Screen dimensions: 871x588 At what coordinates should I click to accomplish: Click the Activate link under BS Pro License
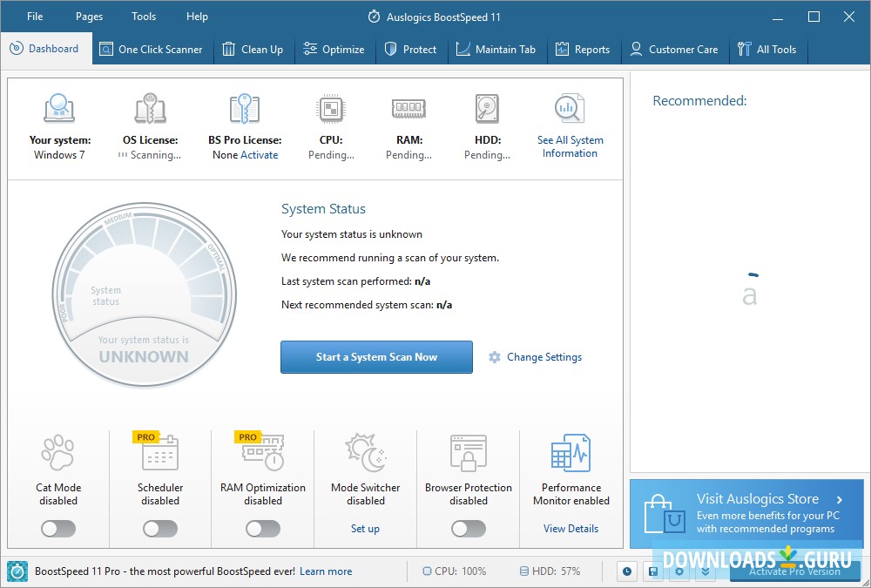point(260,155)
